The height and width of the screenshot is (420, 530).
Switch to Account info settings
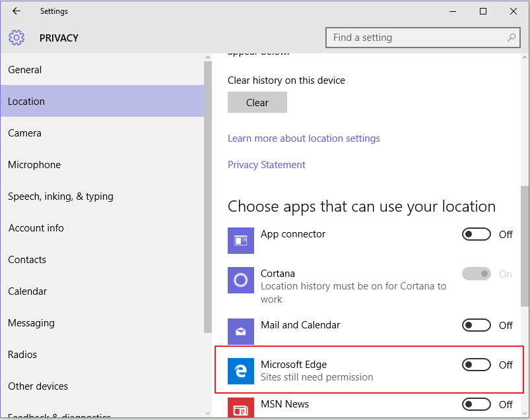(36, 227)
